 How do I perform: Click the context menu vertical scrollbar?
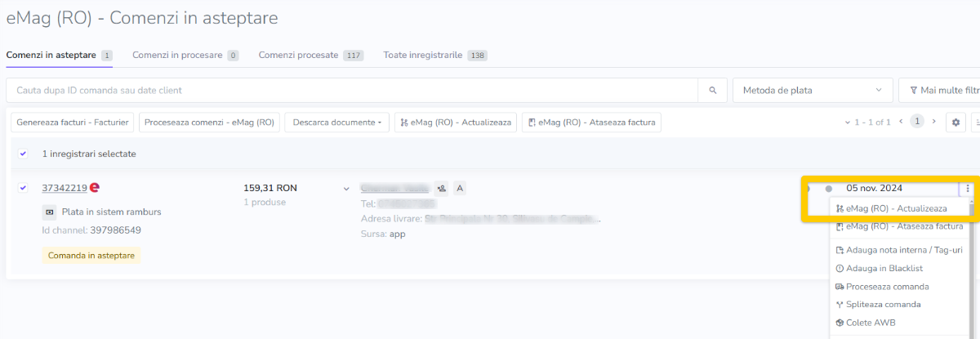[x=971, y=267]
